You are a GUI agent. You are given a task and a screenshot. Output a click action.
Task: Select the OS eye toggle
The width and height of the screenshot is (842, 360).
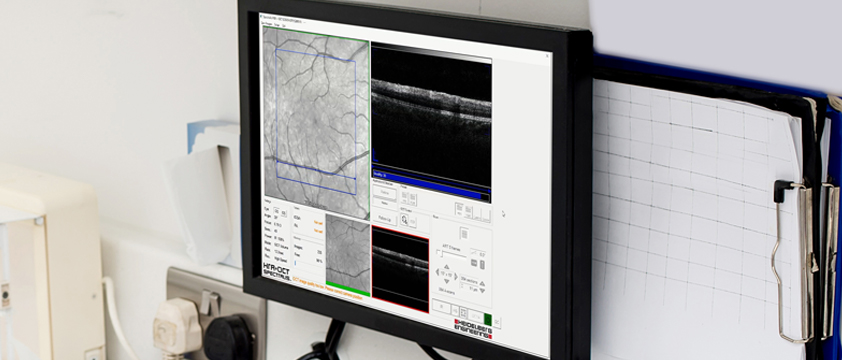coord(284,213)
